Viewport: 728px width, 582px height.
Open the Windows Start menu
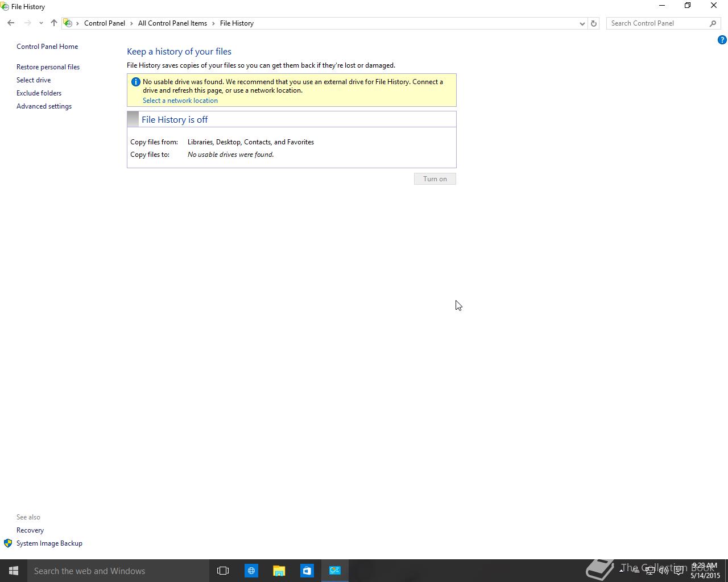click(14, 571)
